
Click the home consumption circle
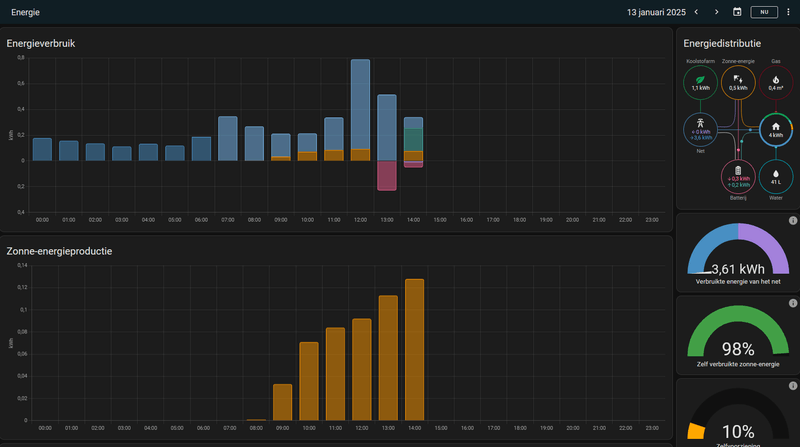point(776,130)
